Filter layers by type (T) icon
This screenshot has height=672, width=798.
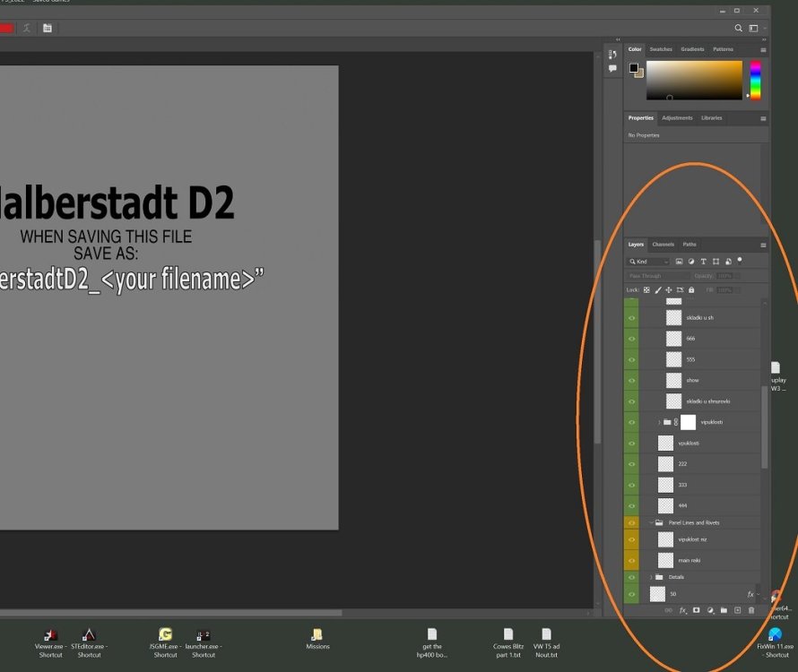(704, 262)
